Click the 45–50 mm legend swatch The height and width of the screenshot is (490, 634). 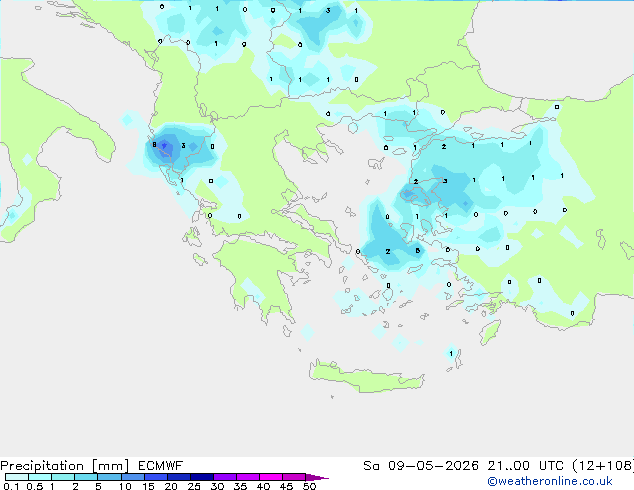coord(294,477)
